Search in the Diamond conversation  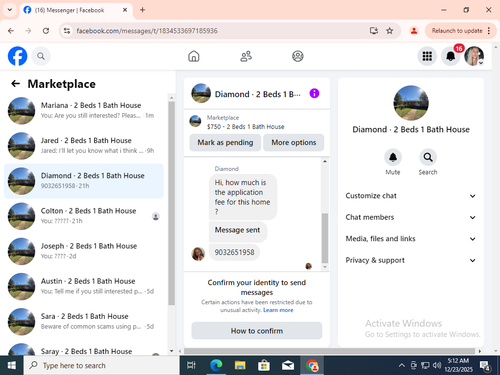[x=428, y=157]
